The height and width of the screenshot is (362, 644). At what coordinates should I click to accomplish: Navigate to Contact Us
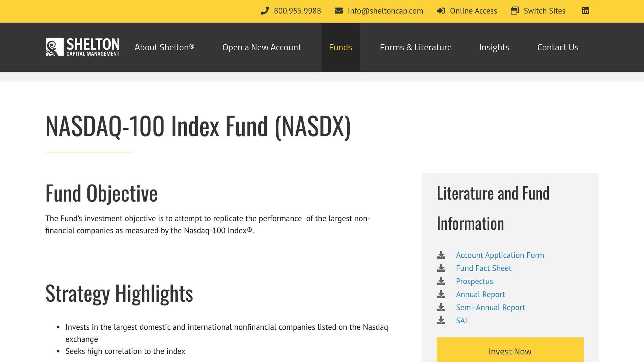click(x=558, y=47)
